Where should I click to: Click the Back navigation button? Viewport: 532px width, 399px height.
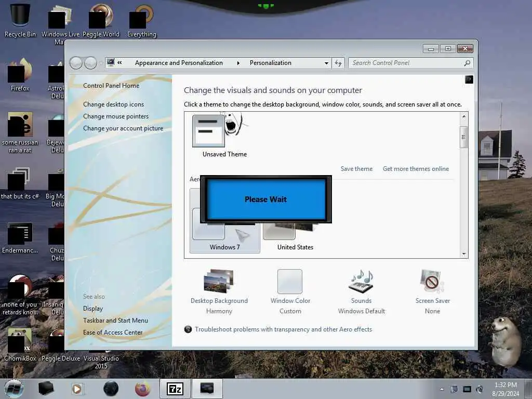(76, 63)
